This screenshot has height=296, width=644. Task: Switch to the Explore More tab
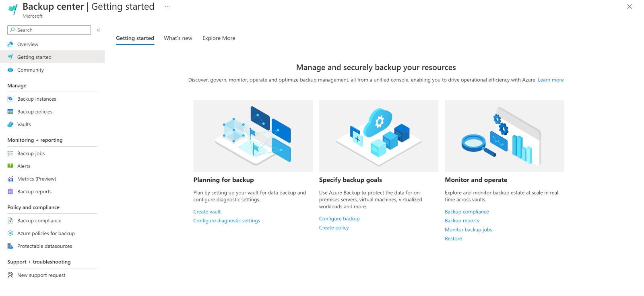(219, 38)
